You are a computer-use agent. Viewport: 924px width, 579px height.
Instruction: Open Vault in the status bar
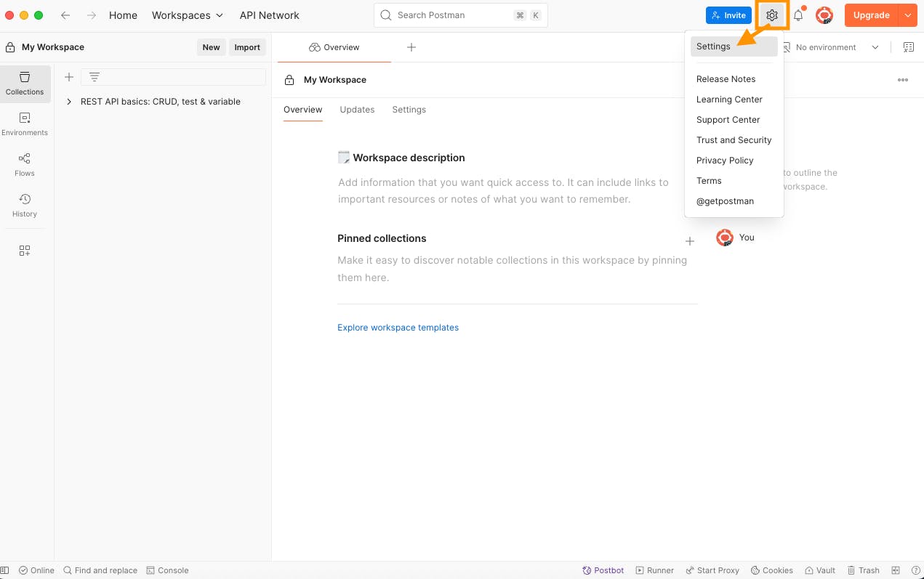[820, 570]
